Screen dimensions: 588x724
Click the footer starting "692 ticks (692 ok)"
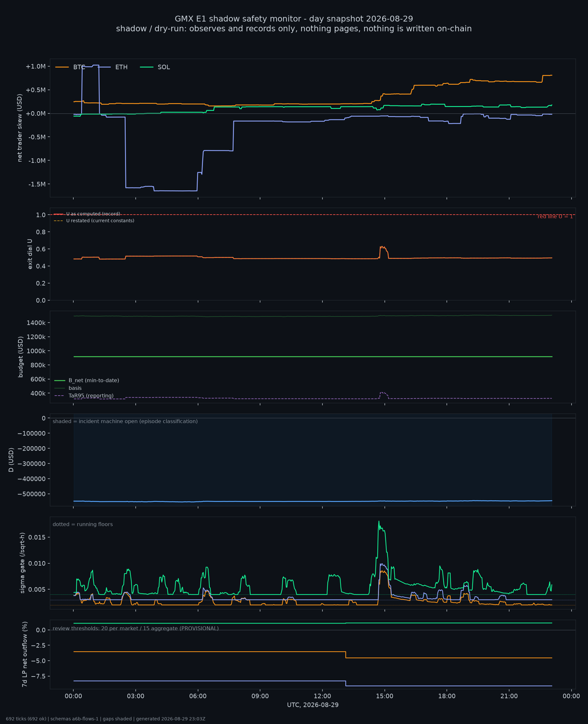(x=106, y=719)
